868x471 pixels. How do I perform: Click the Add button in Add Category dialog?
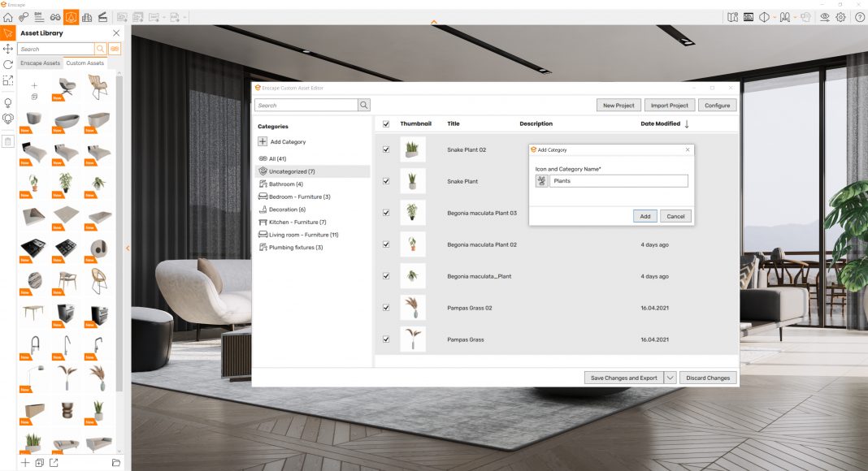pyautogui.click(x=644, y=216)
